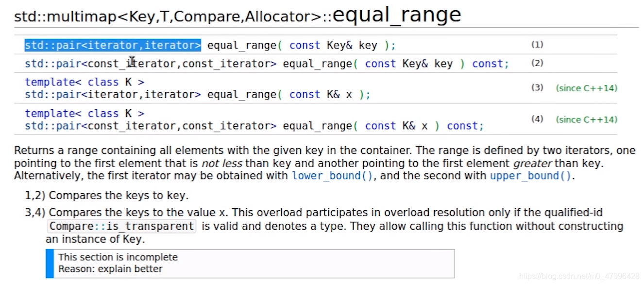Click 'template< class K >' in overload 3
Image resolution: width=644 pixels, height=285 pixels.
pos(85,83)
